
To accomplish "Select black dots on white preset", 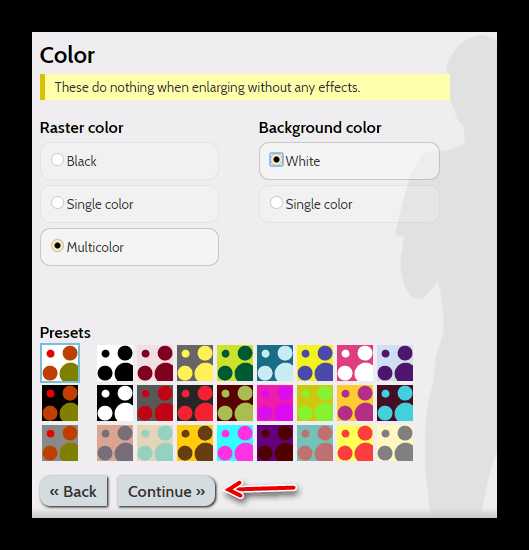I will [115, 363].
